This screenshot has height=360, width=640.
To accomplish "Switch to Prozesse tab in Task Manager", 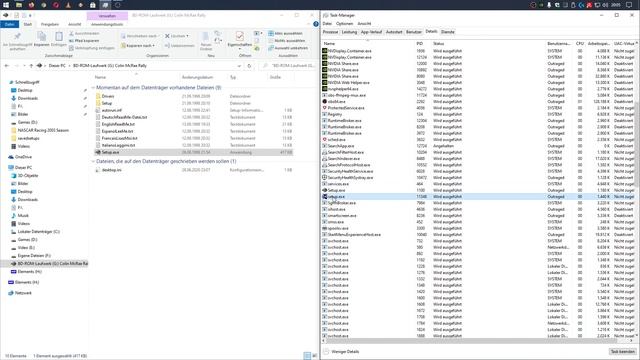I will coord(330,32).
